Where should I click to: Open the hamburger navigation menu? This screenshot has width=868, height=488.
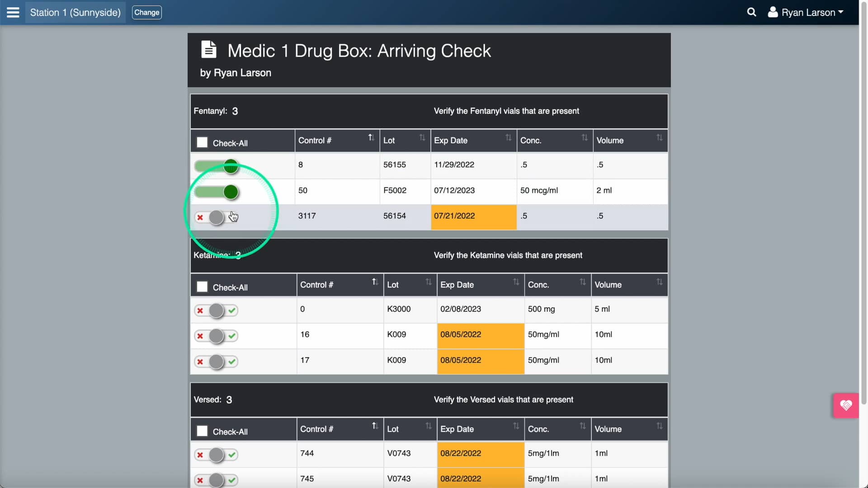tap(13, 12)
